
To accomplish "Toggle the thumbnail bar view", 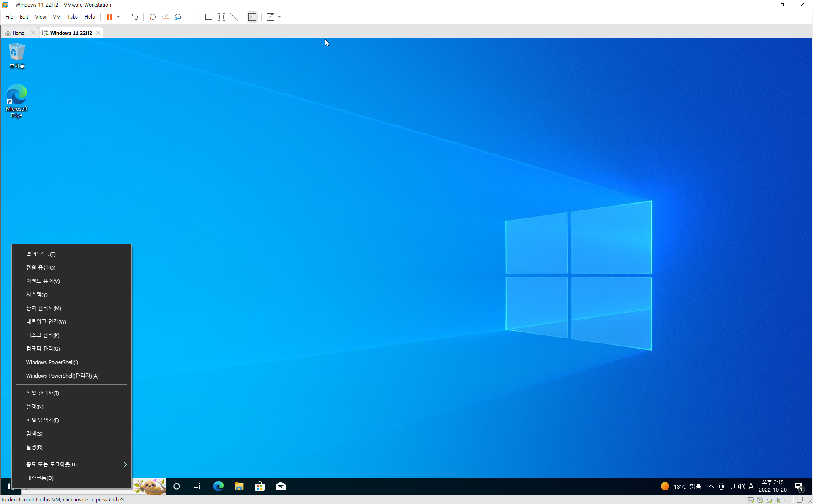I will click(209, 17).
